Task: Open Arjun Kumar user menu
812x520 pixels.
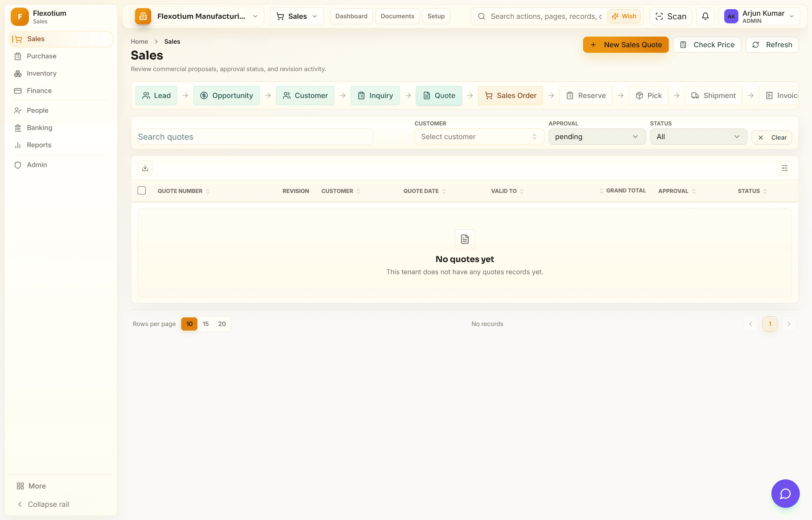Action: [759, 16]
